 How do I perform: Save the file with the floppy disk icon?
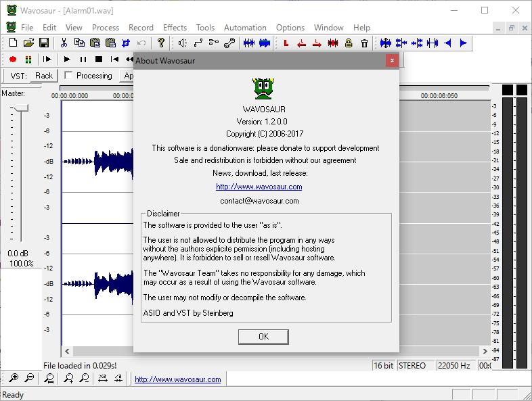pos(44,43)
